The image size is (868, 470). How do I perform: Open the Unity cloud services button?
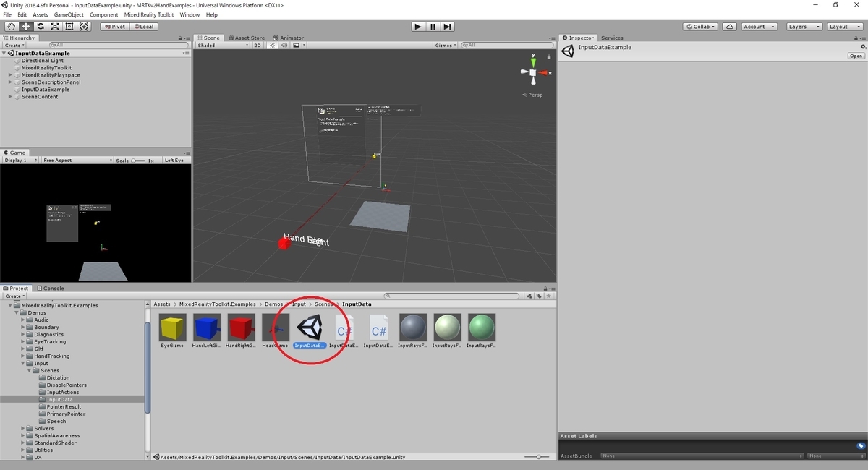[730, 27]
